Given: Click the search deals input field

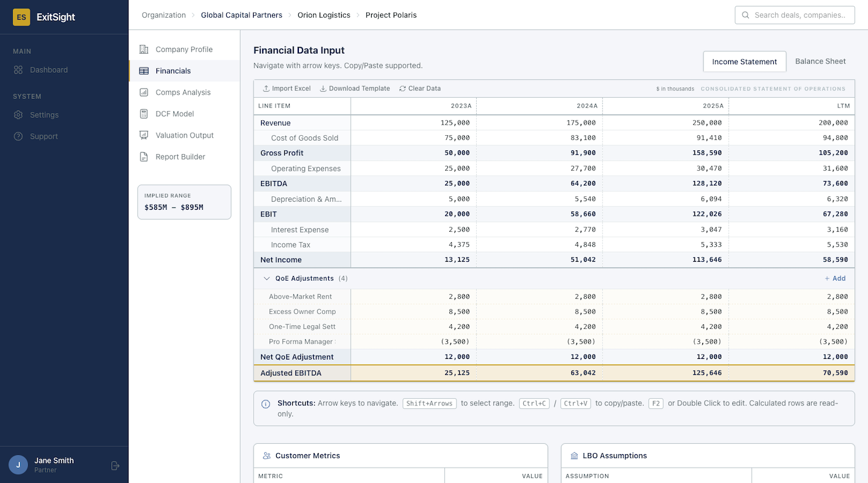Looking at the screenshot, I should (x=795, y=15).
